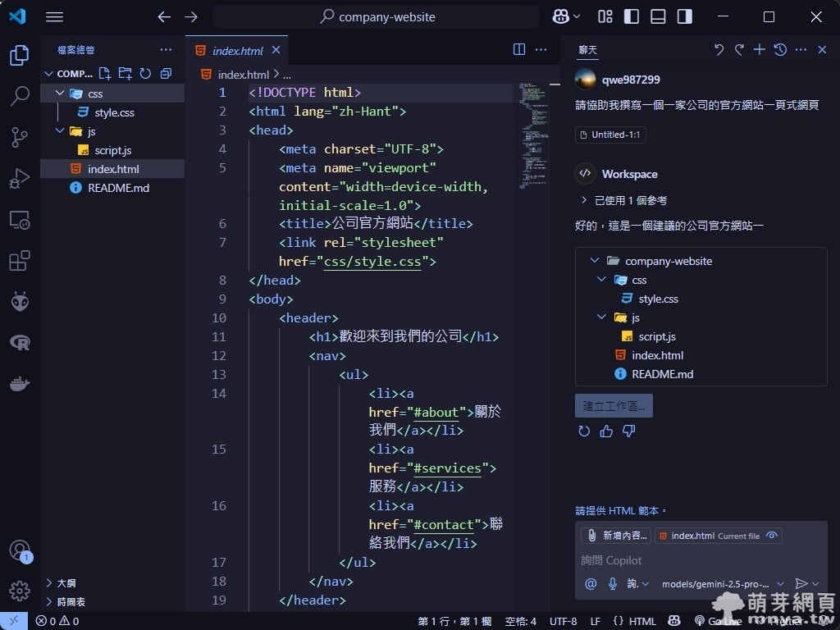Click the Ask Copilot chat input field

681,560
